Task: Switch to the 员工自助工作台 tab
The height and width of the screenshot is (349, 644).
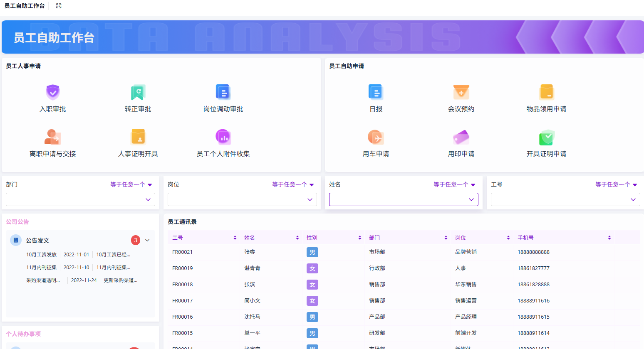Action: pos(25,6)
